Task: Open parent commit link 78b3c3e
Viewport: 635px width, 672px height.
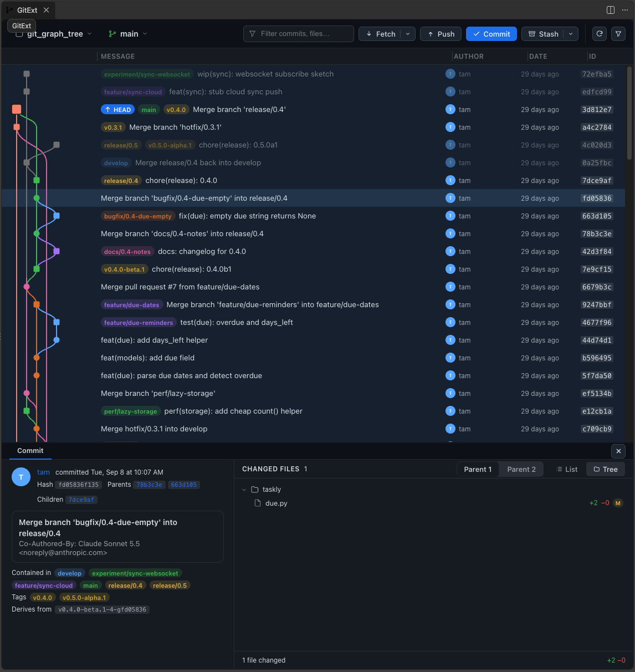Action: pyautogui.click(x=150, y=485)
